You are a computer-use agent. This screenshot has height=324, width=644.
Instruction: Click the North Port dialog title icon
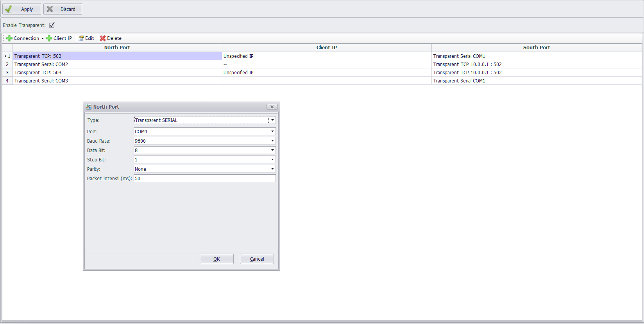tap(89, 107)
